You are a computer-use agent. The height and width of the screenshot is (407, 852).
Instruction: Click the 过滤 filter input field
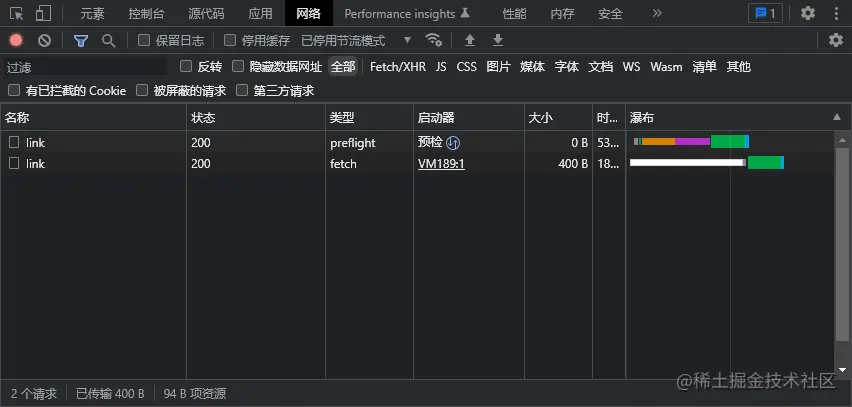85,67
